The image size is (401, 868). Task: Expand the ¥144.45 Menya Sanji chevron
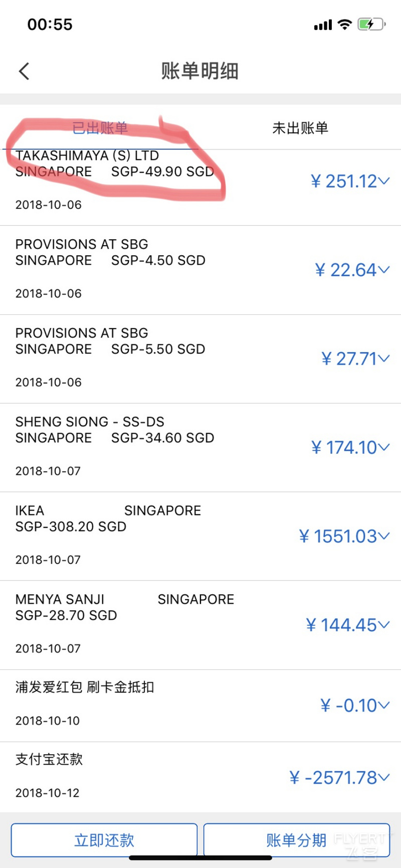[x=384, y=625]
